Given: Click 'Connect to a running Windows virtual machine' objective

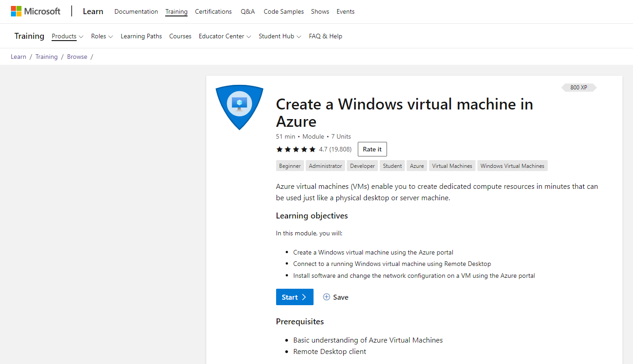Looking at the screenshot, I should [x=392, y=264].
